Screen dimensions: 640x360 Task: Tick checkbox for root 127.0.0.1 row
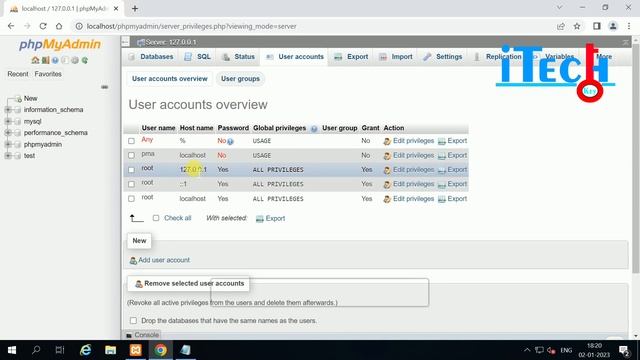tap(131, 170)
